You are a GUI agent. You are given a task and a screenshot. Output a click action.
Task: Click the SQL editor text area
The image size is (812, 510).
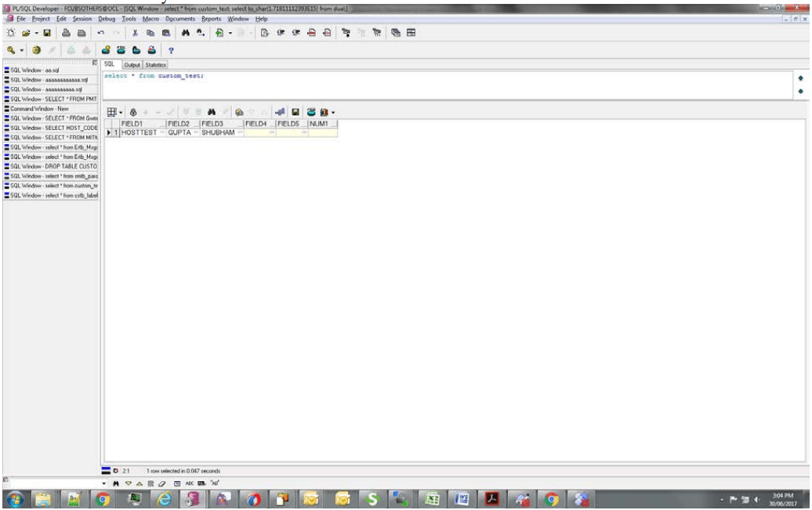coord(448,85)
